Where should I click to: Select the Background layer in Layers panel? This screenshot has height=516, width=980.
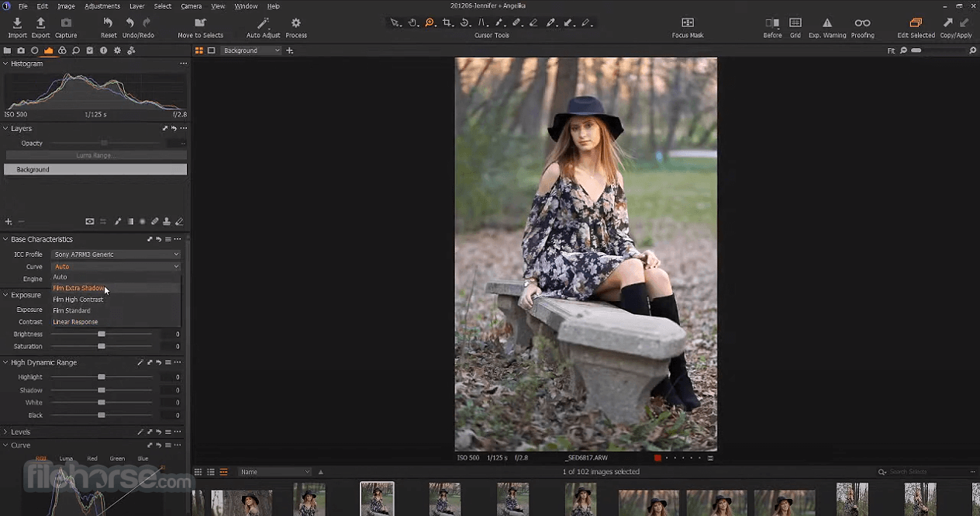pyautogui.click(x=95, y=169)
